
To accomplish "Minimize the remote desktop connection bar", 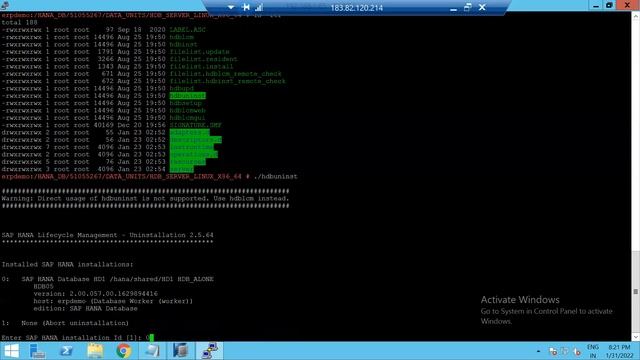I will (453, 8).
